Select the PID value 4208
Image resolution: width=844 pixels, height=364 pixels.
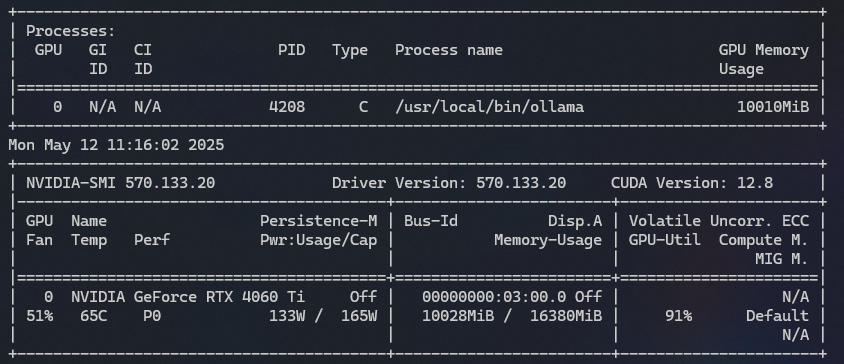point(287,107)
